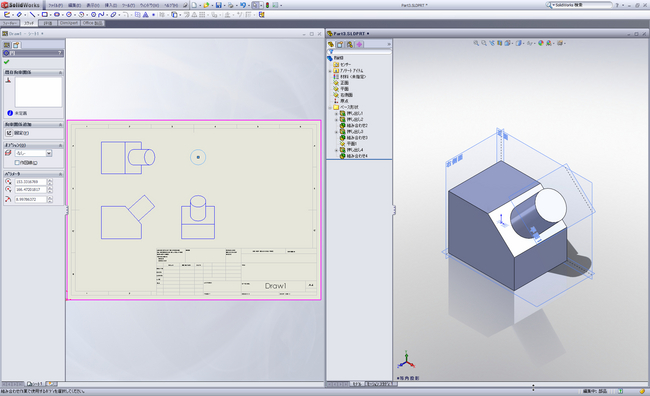Click the Zoom to Area icon in Part3

[484, 43]
